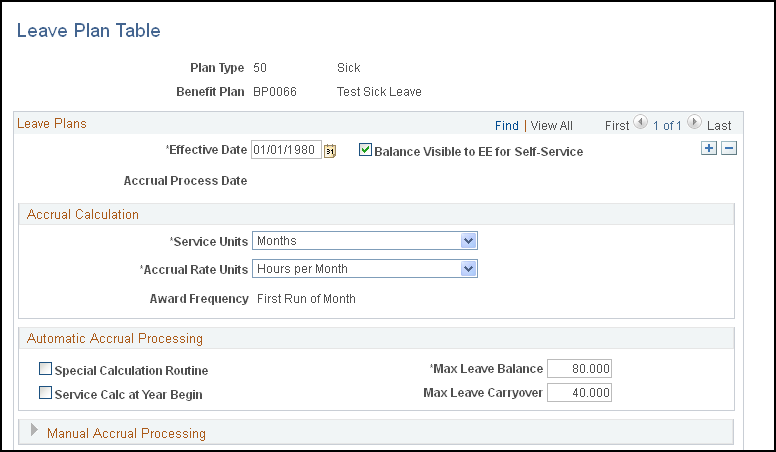Open the Service Units Months combo box
776x452 pixels.
(365, 241)
